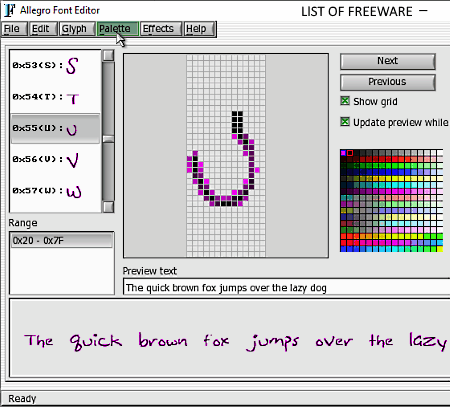Open the File menu

pos(14,29)
